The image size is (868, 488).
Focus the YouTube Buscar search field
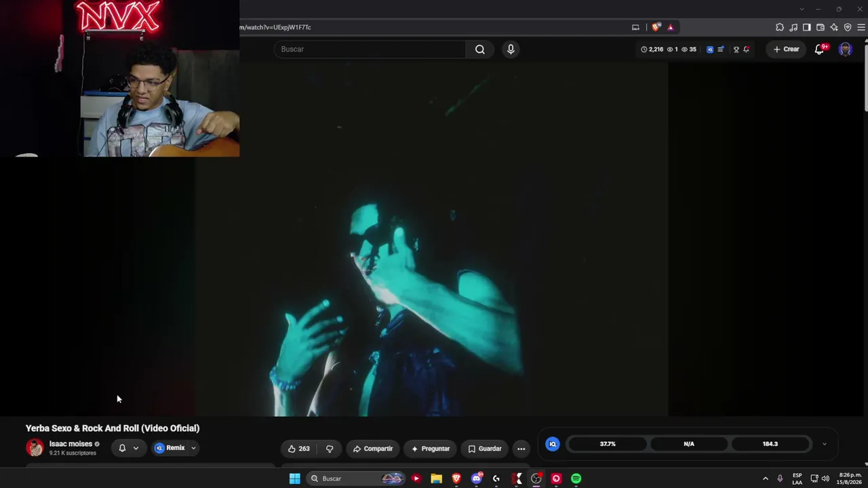point(370,49)
